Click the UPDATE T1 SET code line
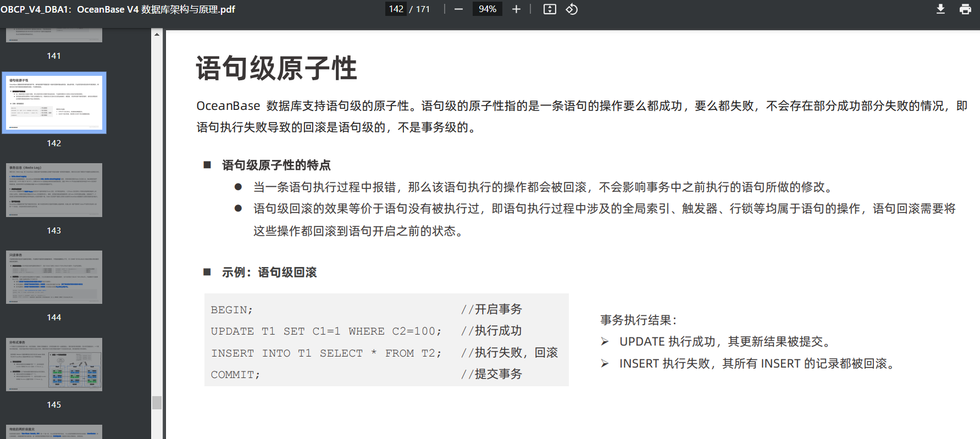 tap(326, 331)
